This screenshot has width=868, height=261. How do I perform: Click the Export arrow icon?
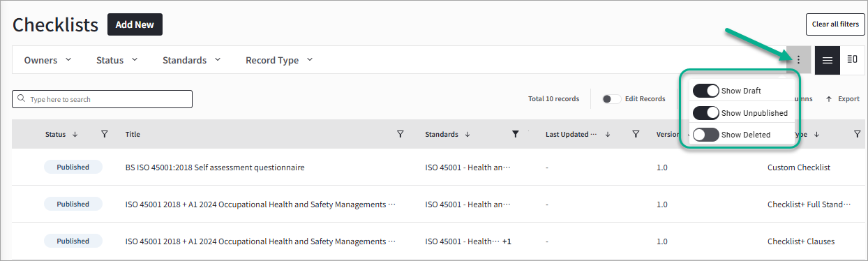(829, 99)
